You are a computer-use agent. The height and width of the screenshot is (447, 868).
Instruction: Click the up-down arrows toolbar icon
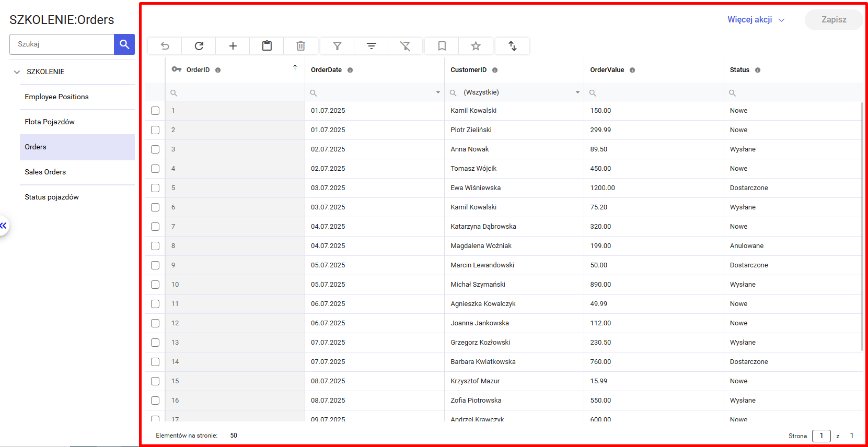pyautogui.click(x=513, y=46)
